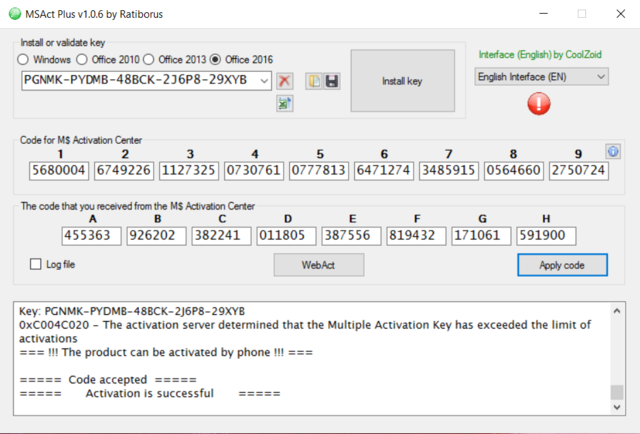
Task: Click the blue info icon near box 9
Action: (613, 151)
